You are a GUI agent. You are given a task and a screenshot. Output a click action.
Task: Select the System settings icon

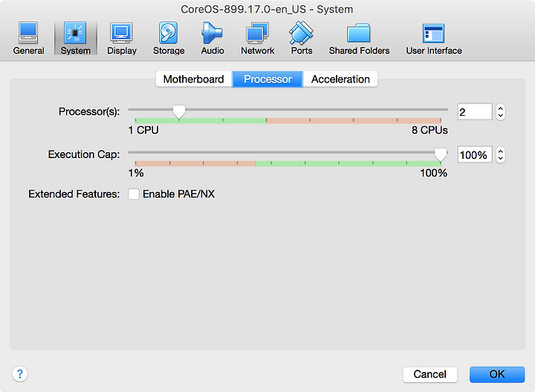click(x=75, y=38)
